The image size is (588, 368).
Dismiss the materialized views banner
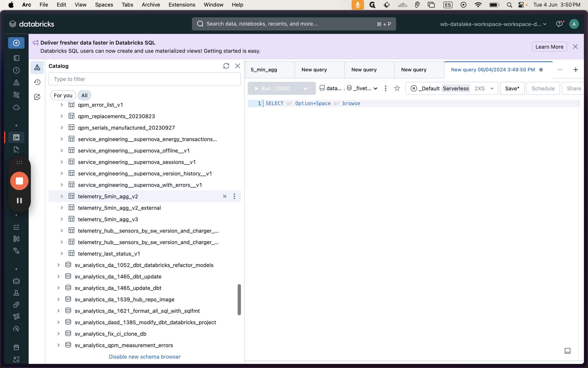[575, 47]
